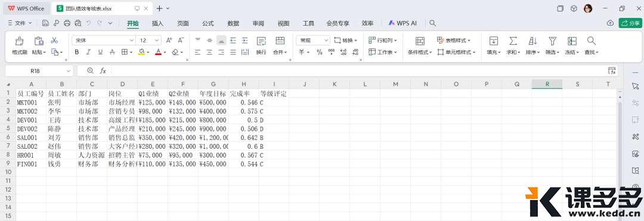Image resolution: width=644 pixels, height=221 pixels.
Task: Click the cell name box showing R18
Action: pos(39,71)
